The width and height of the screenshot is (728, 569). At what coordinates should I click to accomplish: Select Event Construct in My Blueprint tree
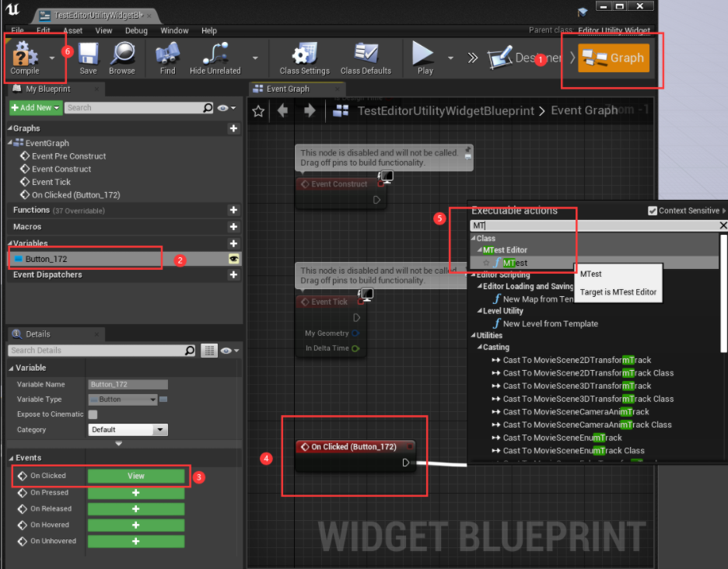[x=61, y=169]
